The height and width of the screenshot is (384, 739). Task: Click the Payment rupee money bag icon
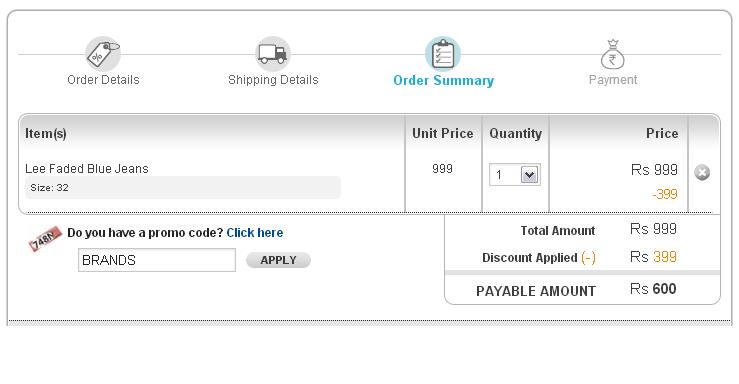pos(613,54)
